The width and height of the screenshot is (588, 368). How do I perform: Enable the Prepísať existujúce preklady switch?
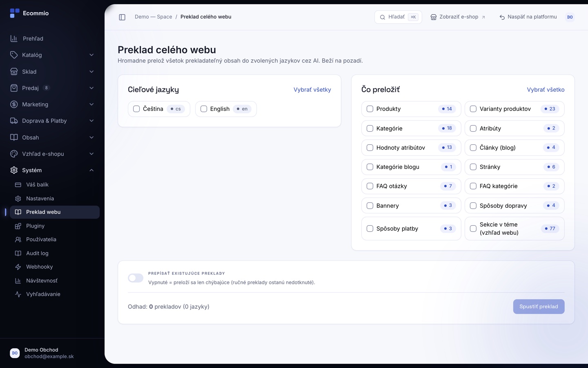[136, 278]
